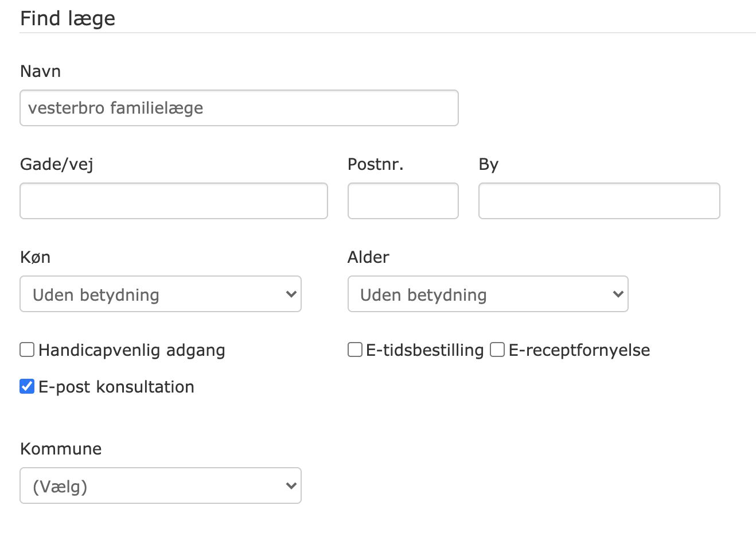Click the 'Alder' field label

click(368, 257)
